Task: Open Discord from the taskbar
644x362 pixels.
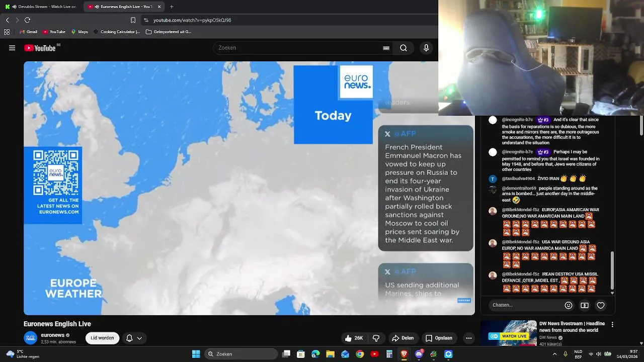Action: pos(419,354)
